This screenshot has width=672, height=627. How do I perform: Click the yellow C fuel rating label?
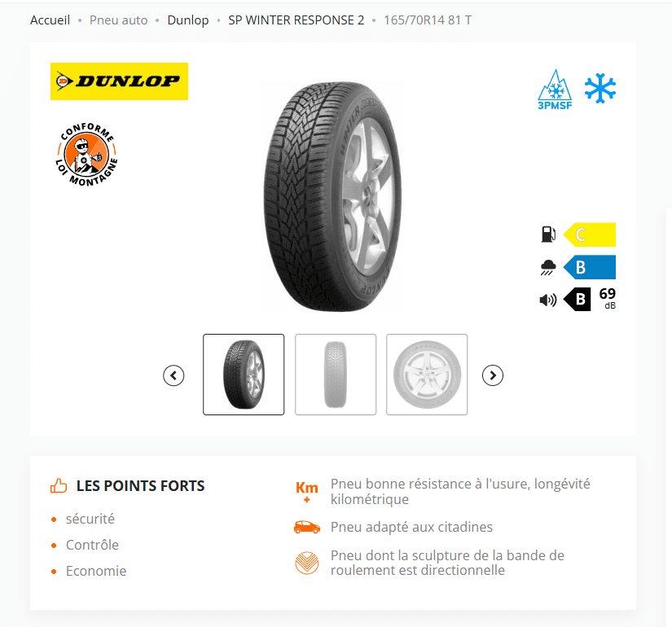tap(589, 235)
